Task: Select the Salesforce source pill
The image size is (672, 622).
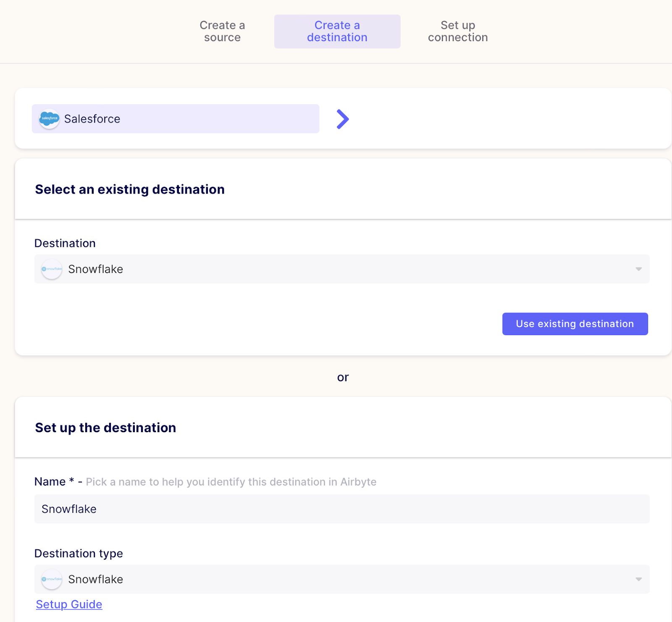Action: click(176, 119)
